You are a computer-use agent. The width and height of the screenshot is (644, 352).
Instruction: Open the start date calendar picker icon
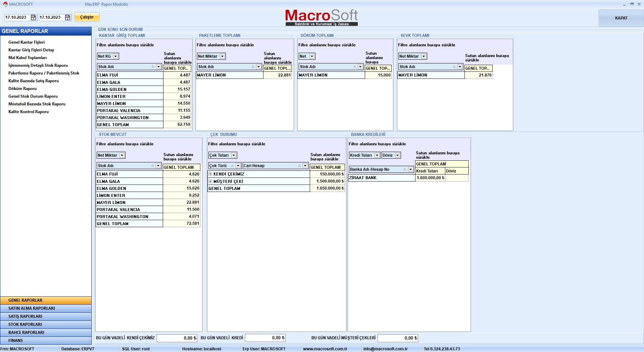click(x=33, y=17)
